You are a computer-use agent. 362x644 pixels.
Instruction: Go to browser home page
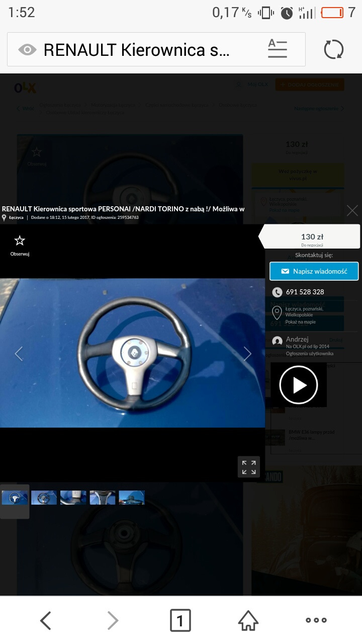click(248, 620)
